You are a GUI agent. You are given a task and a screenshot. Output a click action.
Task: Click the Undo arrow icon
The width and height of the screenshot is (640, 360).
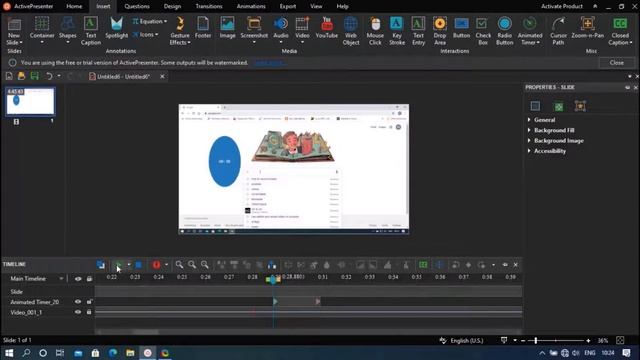pyautogui.click(x=49, y=76)
